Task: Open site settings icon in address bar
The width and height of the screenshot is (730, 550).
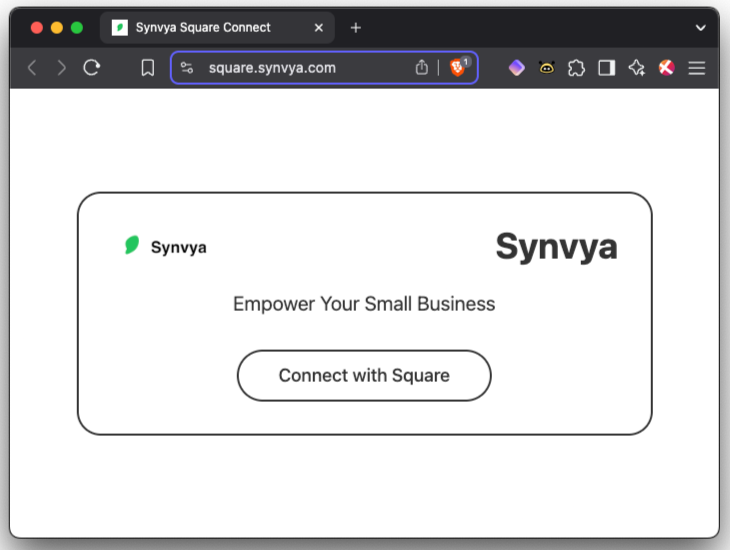Action: 187,68
